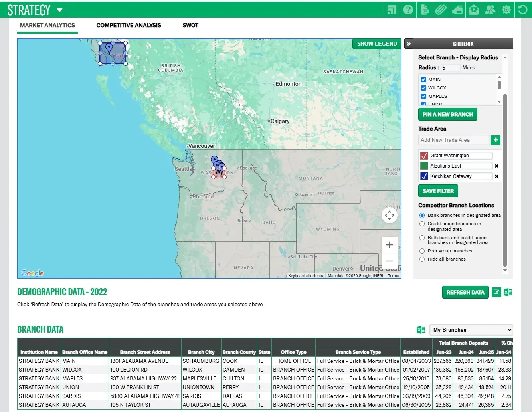This screenshot has width=532, height=412.
Task: Click the Radius miles input field
Action: click(450, 68)
